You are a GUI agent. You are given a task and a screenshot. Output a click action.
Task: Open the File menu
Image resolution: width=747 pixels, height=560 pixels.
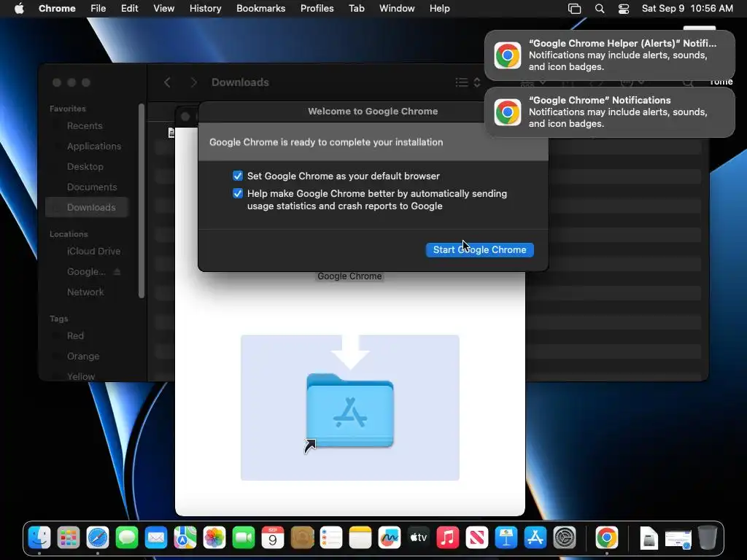click(x=98, y=9)
